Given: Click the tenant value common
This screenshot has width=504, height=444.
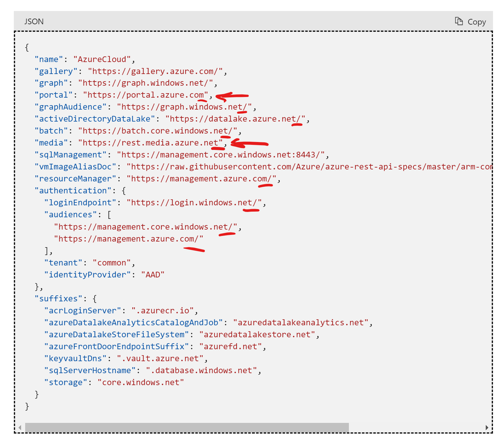Looking at the screenshot, I should click(x=112, y=262).
